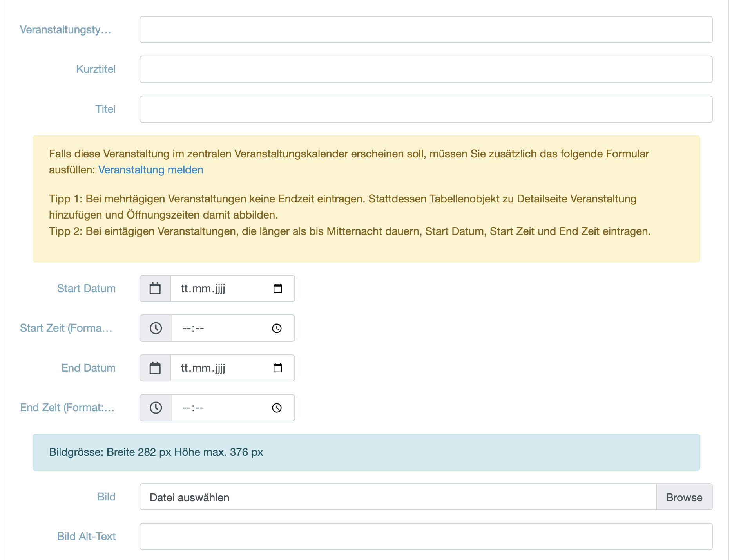Open the date picker inside Start Datum field
Viewport: 732px width, 560px height.
(x=277, y=289)
